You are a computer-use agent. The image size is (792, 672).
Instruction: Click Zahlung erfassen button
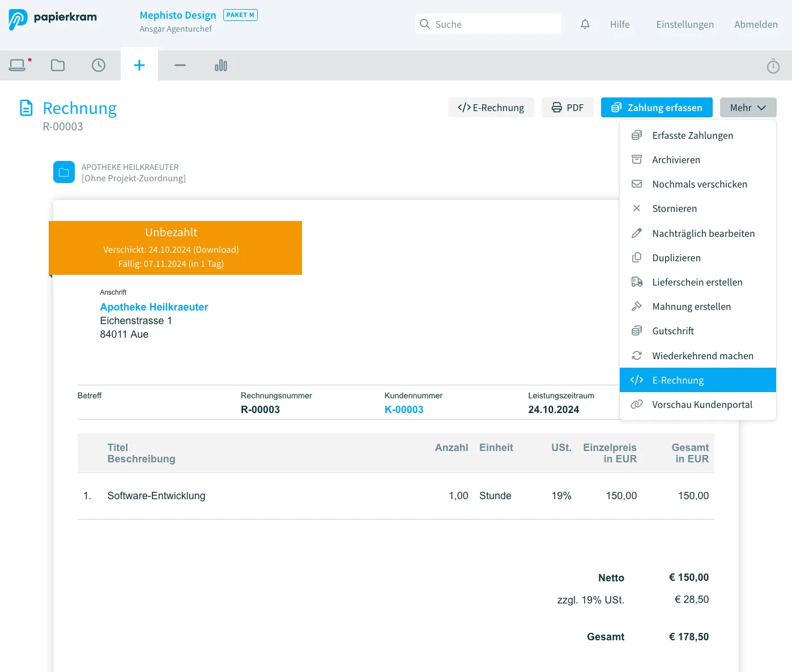pos(657,108)
